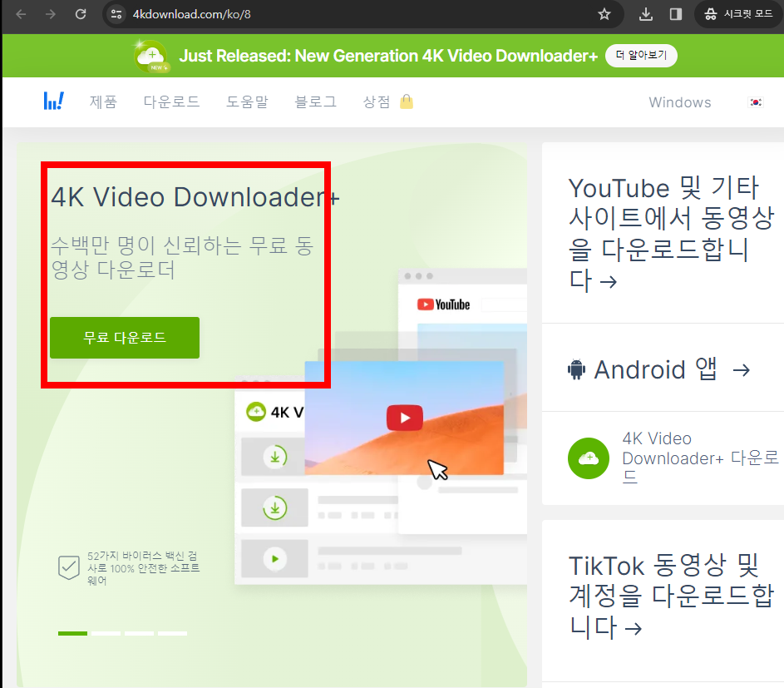Select the fourth carousel slide indicator
This screenshot has height=688, width=784.
click(172, 633)
